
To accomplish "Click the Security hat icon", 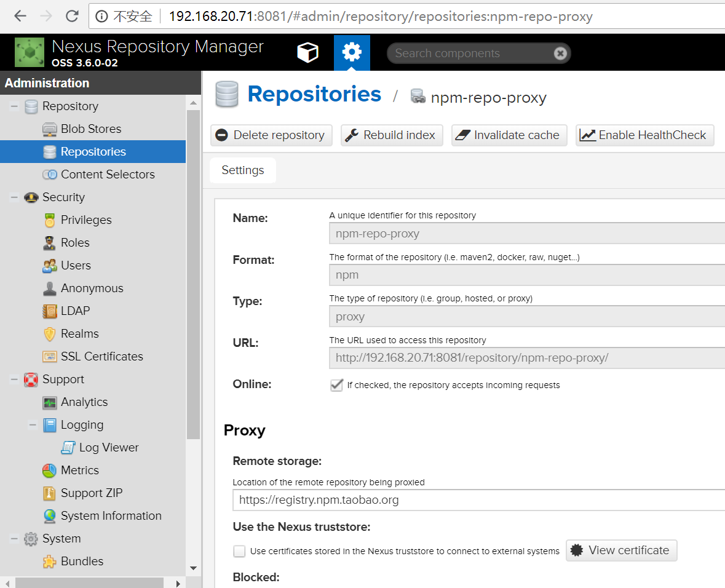I will click(31, 197).
